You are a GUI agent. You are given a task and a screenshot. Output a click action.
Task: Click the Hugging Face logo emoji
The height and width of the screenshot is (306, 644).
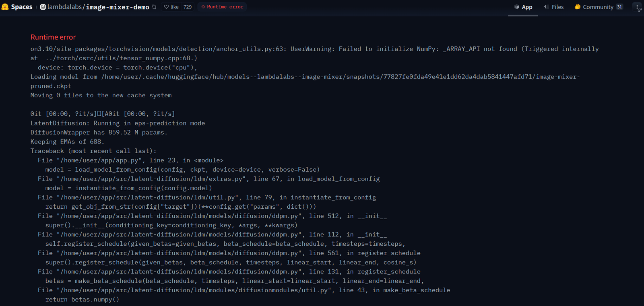click(x=5, y=7)
